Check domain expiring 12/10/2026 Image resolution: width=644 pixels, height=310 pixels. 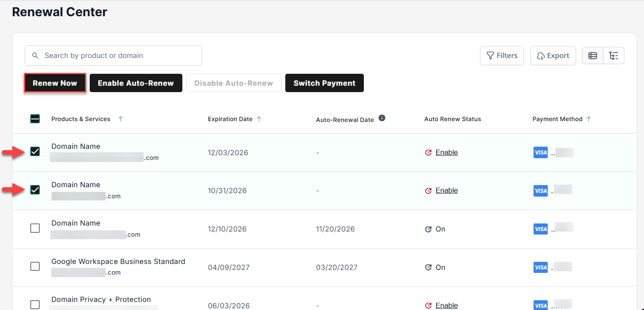coord(35,228)
